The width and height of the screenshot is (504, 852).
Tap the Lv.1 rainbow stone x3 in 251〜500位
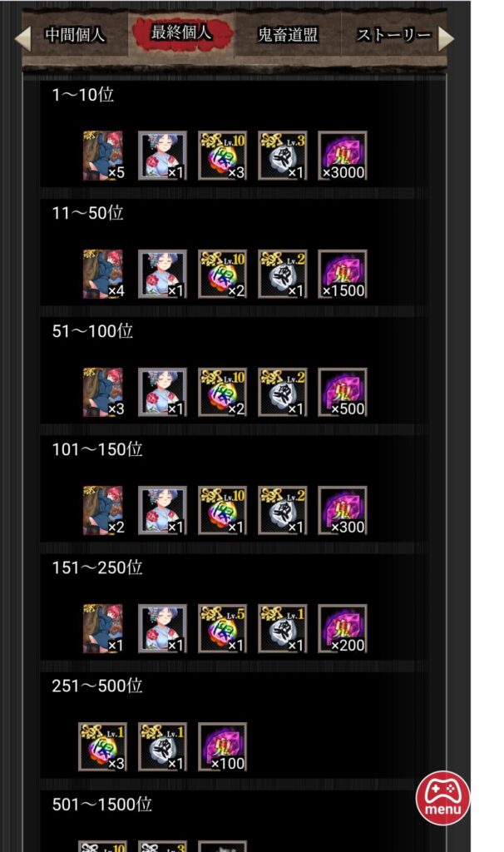click(x=102, y=746)
